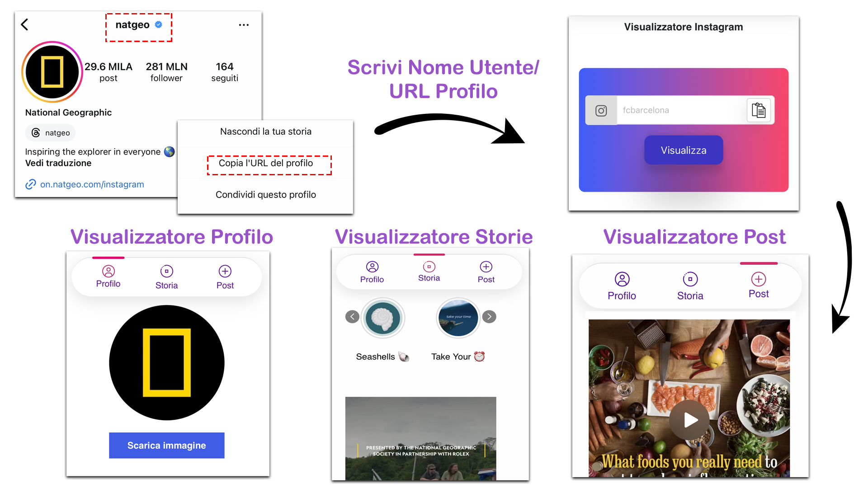The image size is (868, 488).
Task: View the 281 MLN follower count
Action: point(166,72)
